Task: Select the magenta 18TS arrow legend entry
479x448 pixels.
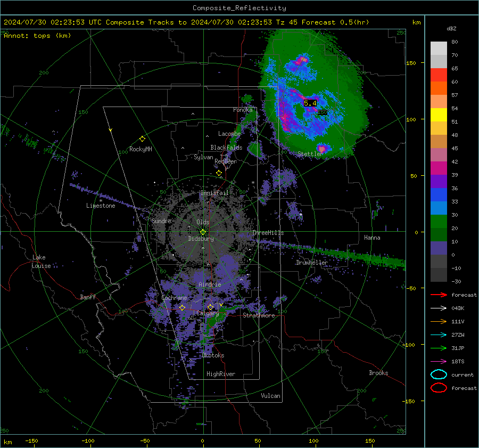Action: (x=439, y=362)
